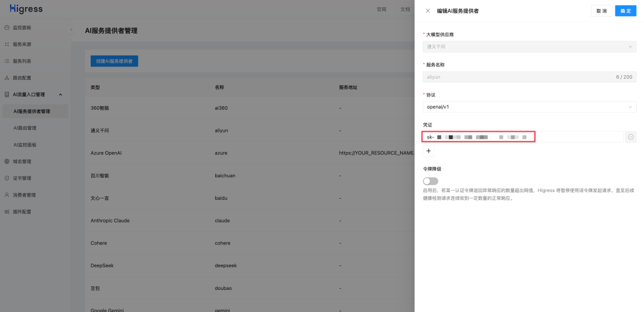644x312 pixels.
Task: Collapse the AI流量入口管理 menu chevron
Action: point(61,94)
